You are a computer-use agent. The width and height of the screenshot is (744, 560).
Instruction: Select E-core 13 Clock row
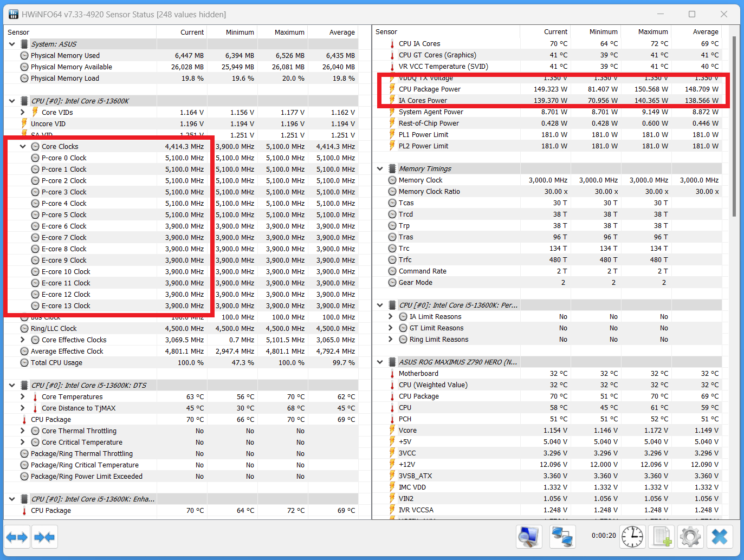point(181,306)
